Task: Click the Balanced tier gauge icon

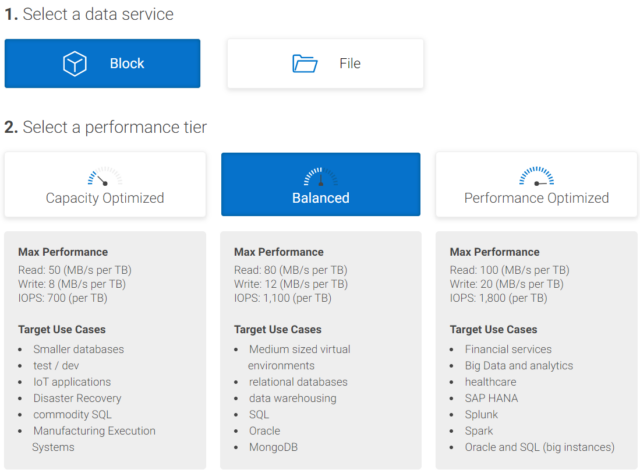Action: (x=320, y=176)
